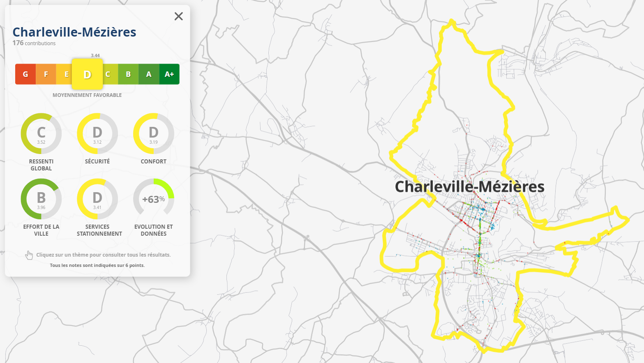Click the 'Cliquez sur un thème' hint text
644x363 pixels.
click(104, 255)
